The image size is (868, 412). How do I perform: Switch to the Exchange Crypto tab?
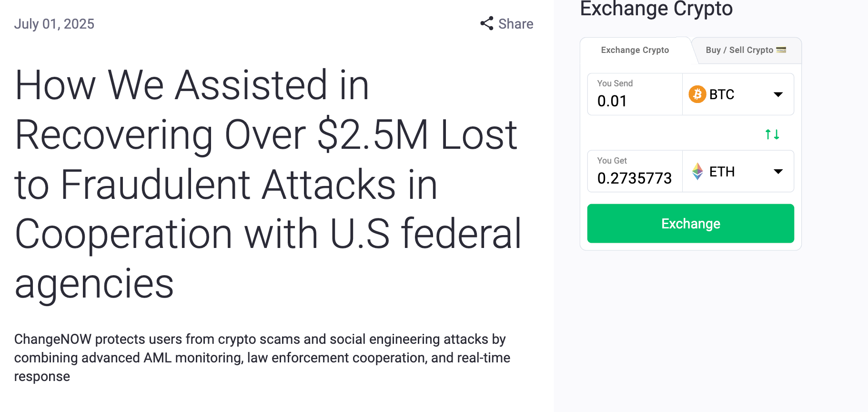click(635, 50)
